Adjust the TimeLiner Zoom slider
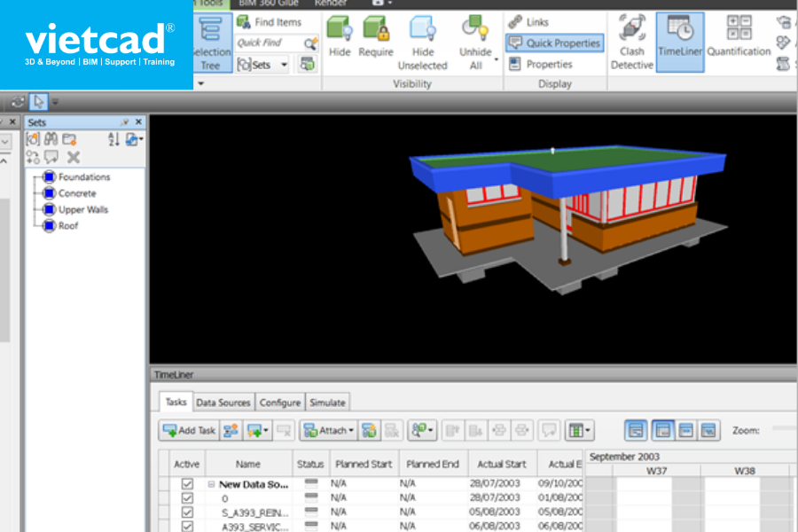Image resolution: width=798 pixels, height=532 pixels. (784, 428)
